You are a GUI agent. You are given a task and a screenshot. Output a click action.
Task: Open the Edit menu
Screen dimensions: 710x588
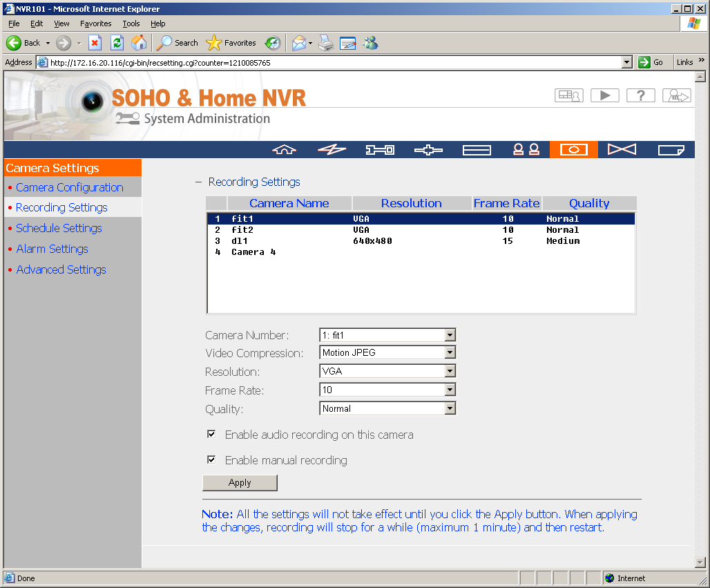click(37, 23)
